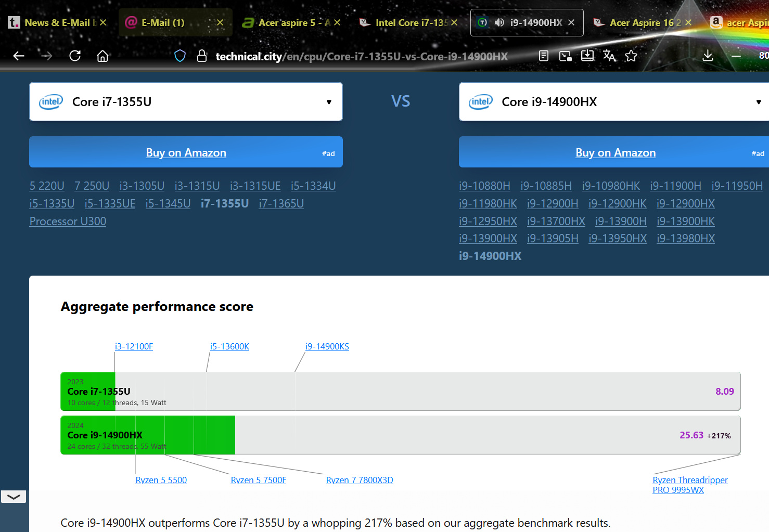Switch to the Amazon acer Aspi tab

tap(739, 22)
